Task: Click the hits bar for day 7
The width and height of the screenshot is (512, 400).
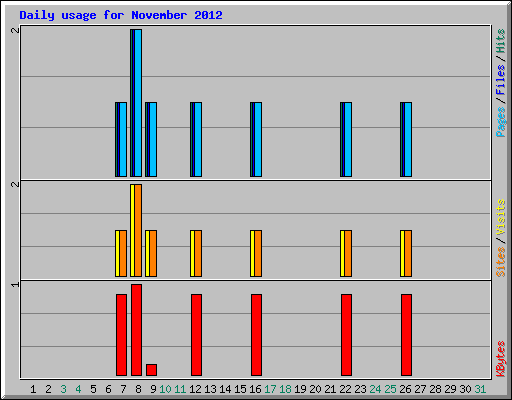Action: pos(121,139)
